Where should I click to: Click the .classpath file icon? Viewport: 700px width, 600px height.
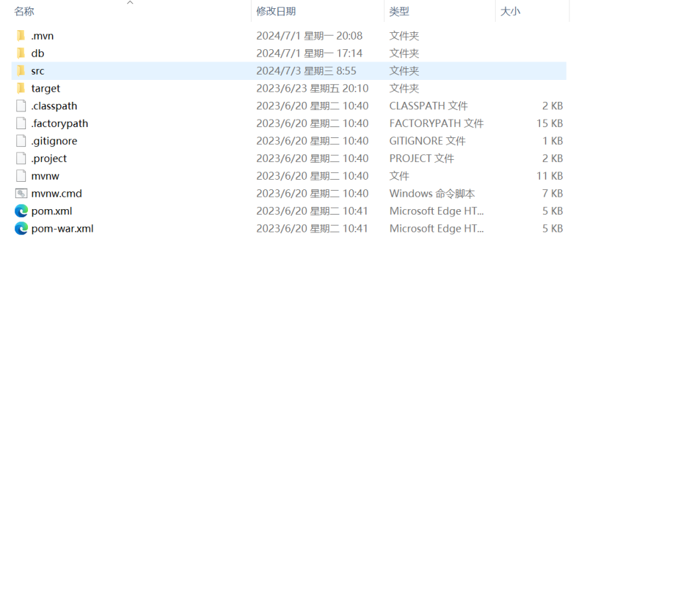point(21,106)
